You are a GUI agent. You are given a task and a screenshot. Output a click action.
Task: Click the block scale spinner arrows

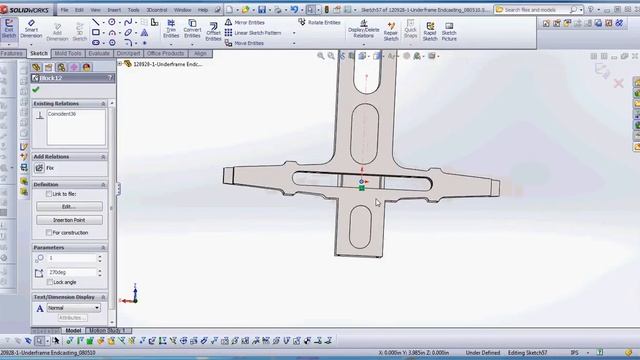click(100, 258)
